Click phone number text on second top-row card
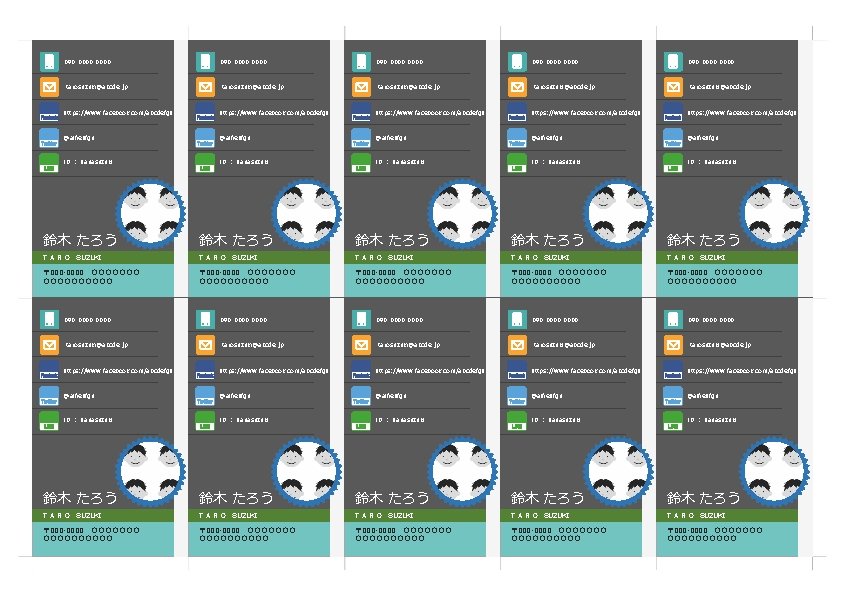 tap(244, 62)
